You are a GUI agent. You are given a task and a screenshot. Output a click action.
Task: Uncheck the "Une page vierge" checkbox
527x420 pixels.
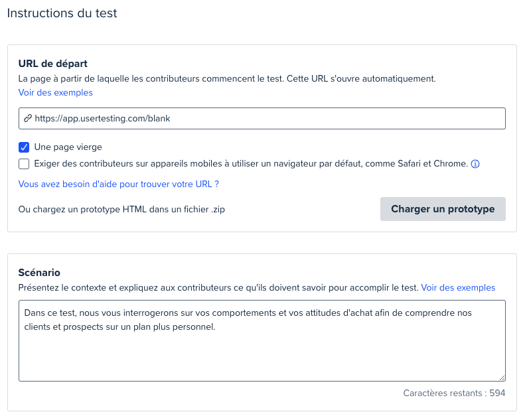click(x=24, y=147)
